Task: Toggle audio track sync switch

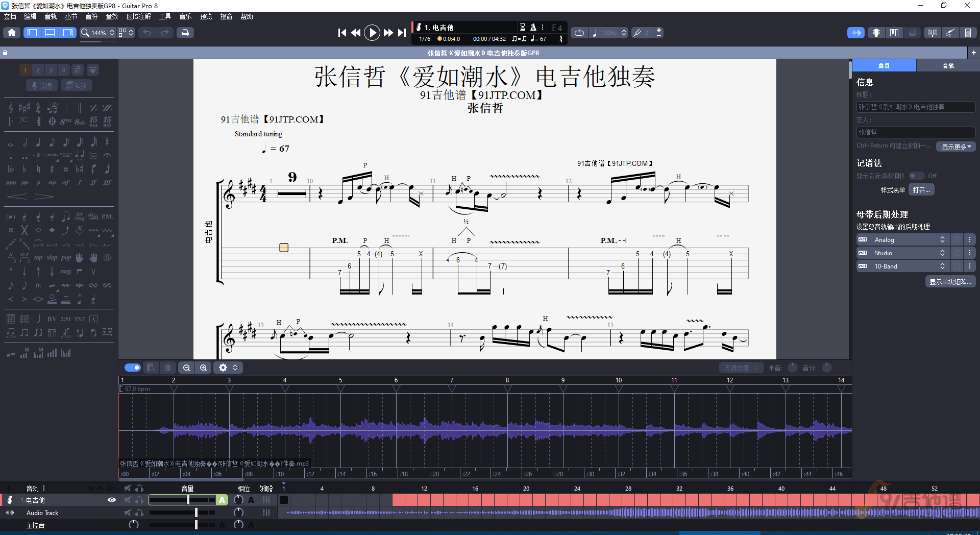Action: coord(133,368)
